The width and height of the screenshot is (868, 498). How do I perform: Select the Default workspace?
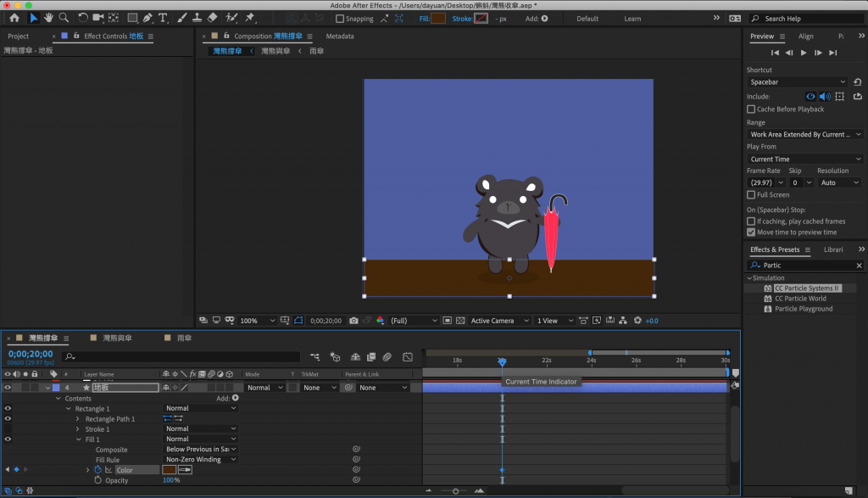click(587, 19)
